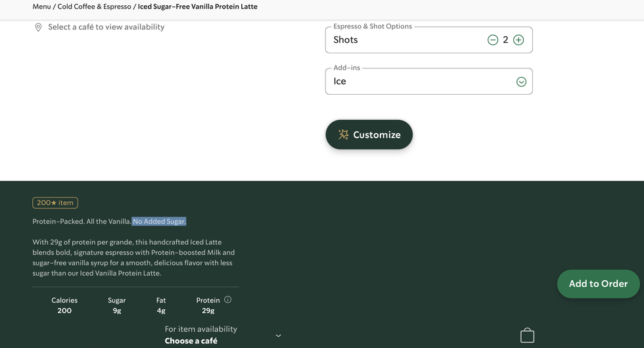Click the sparkle icon on Customize

pos(343,134)
